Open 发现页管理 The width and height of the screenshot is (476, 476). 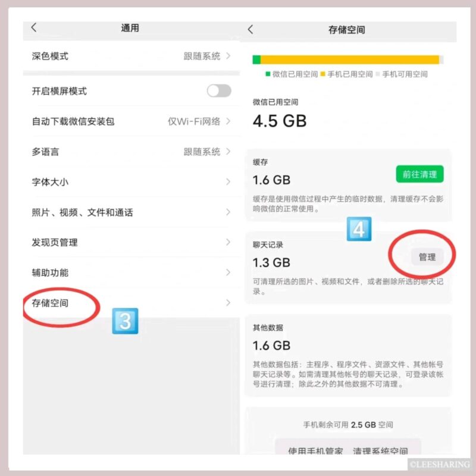pyautogui.click(x=131, y=242)
